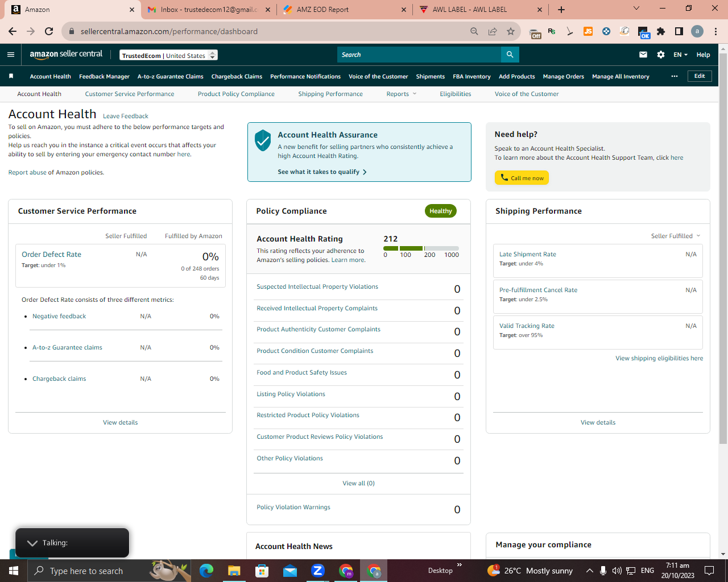Open the TrustedEcom marketplace switcher
The height and width of the screenshot is (582, 728).
click(x=169, y=55)
